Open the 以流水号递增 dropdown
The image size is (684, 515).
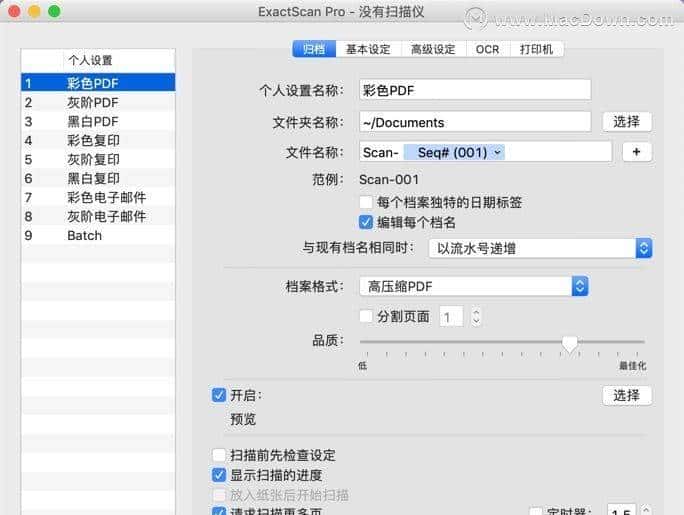tap(540, 249)
